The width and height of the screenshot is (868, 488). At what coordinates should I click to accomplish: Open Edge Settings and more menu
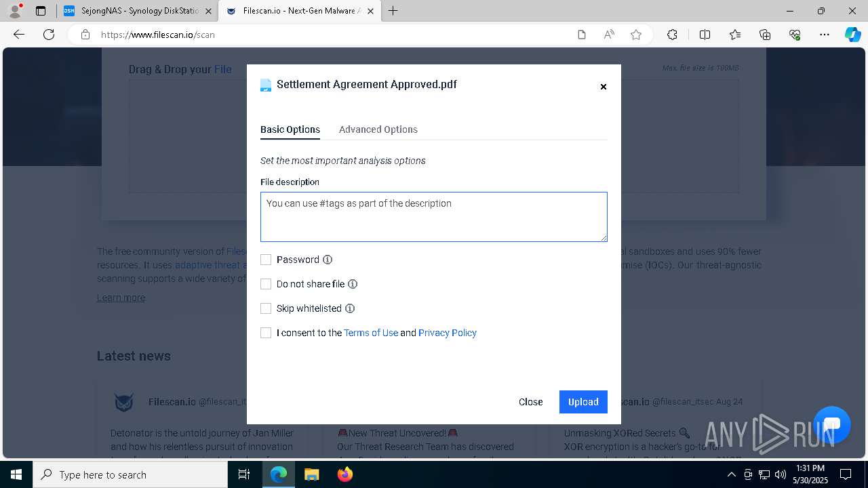click(825, 35)
